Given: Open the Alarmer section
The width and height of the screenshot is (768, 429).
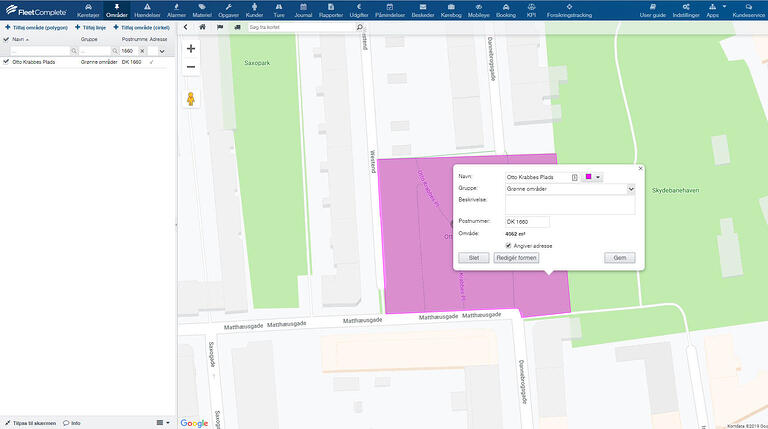Looking at the screenshot, I should (176, 10).
